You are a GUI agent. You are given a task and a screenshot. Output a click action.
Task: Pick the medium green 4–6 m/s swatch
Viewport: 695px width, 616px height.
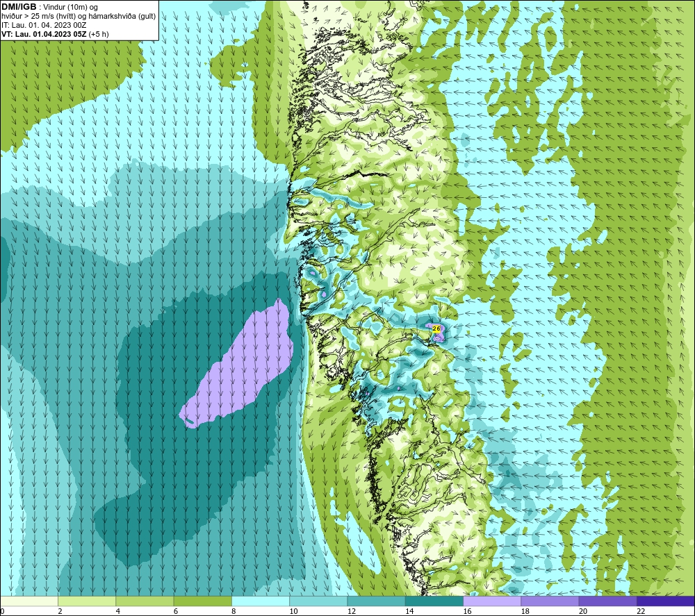tap(145, 601)
